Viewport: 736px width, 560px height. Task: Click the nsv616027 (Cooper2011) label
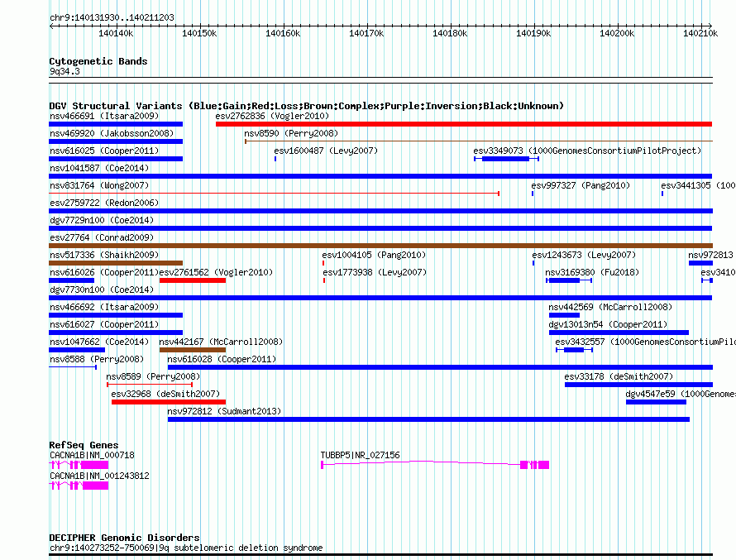[x=104, y=324]
